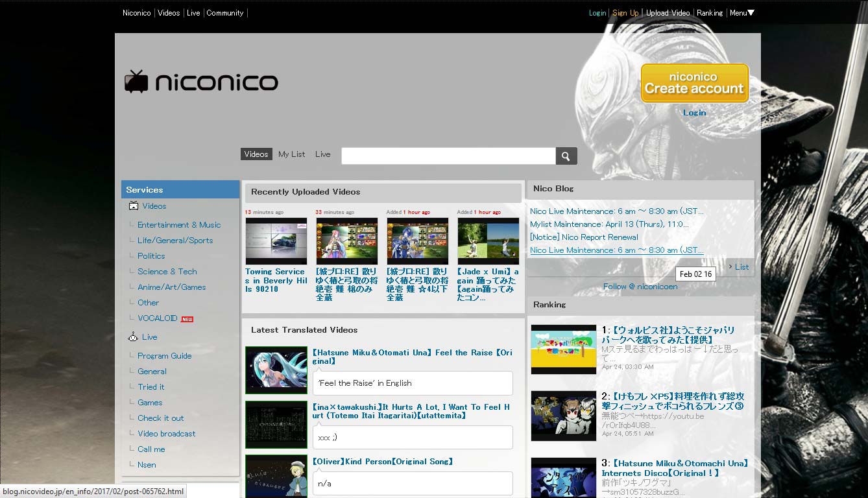Open VOCALOID category
Screen dimensions: 868x498
tap(158, 318)
